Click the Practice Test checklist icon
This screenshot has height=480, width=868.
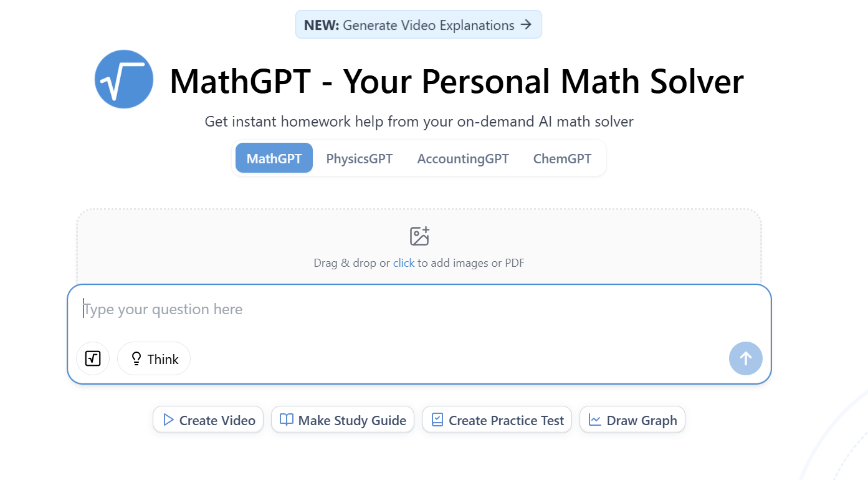tap(437, 420)
